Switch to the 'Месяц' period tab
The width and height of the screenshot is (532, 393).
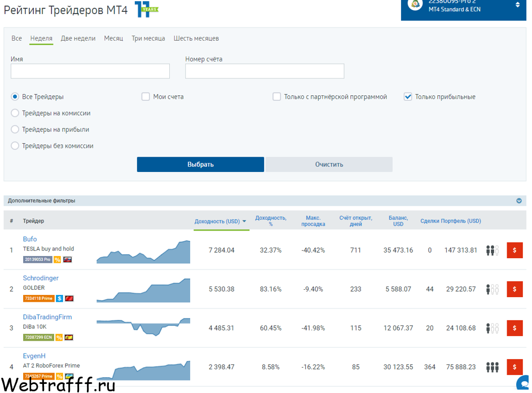[x=113, y=38]
